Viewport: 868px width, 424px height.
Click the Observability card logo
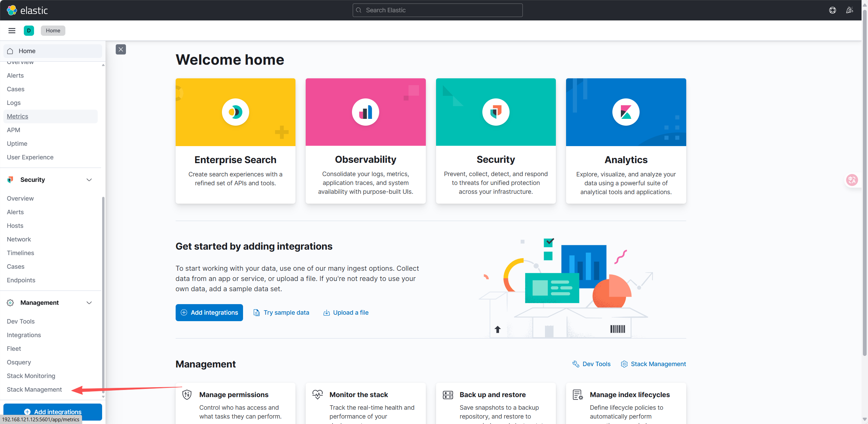[x=366, y=112]
